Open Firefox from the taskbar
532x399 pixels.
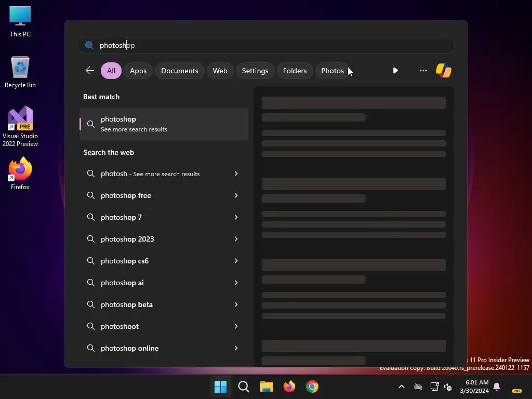(x=289, y=387)
